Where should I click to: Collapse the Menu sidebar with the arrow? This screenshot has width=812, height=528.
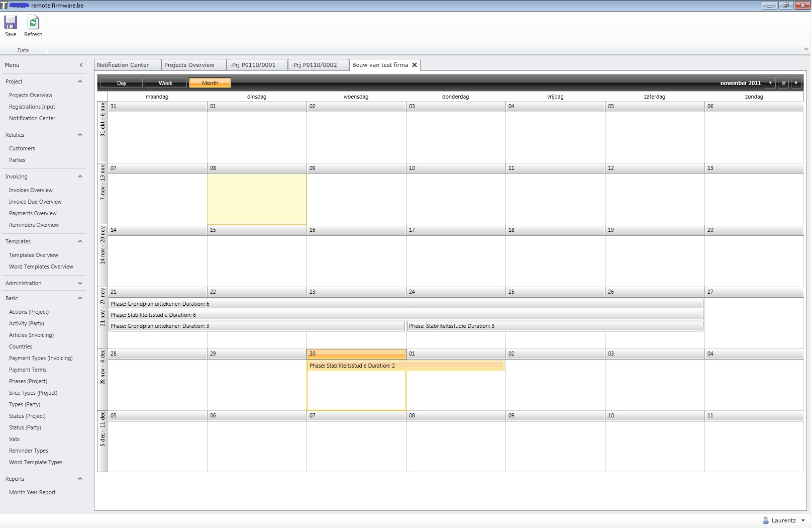point(81,65)
